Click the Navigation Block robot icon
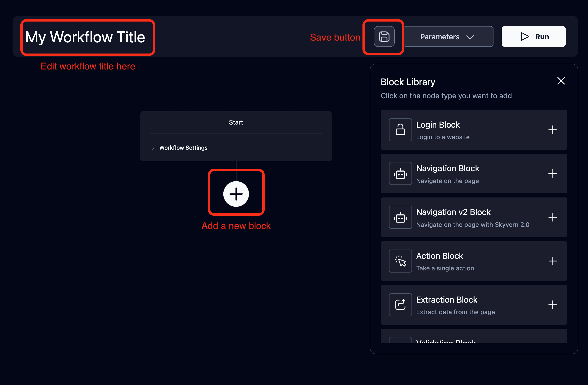The image size is (588, 385). (x=400, y=174)
